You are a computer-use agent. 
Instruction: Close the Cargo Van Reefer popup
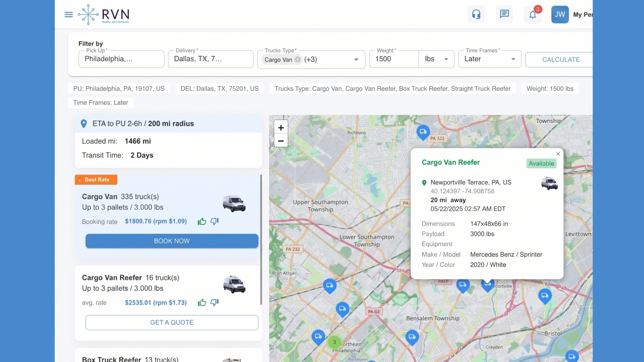click(558, 154)
